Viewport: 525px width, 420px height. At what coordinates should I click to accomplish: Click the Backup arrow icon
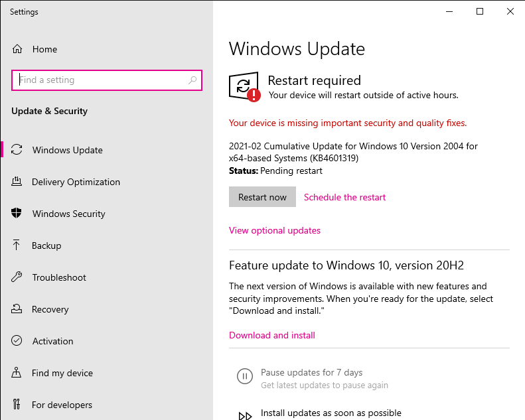pyautogui.click(x=16, y=245)
